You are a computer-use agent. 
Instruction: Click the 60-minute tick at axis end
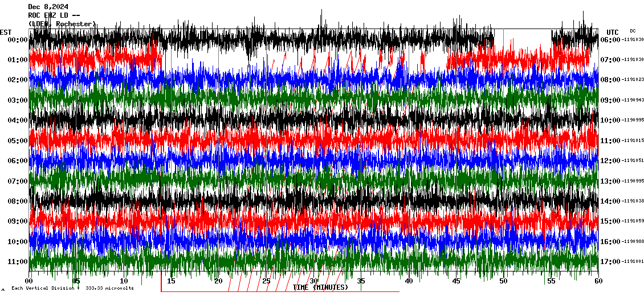point(598,281)
